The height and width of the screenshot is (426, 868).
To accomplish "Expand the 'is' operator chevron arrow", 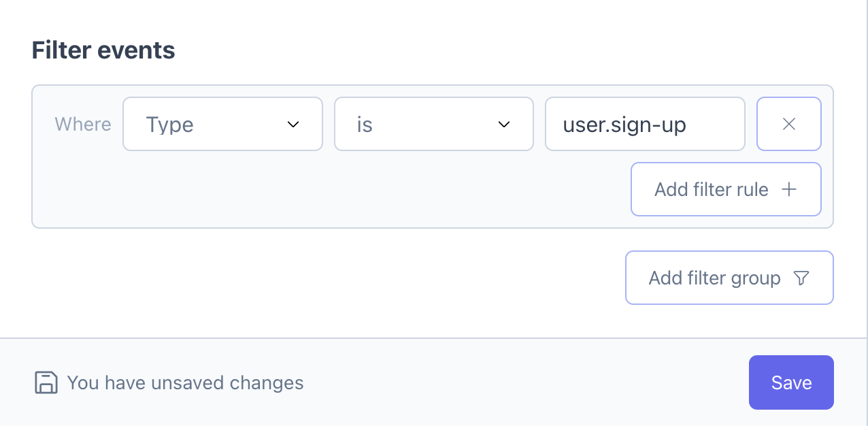I will [504, 125].
